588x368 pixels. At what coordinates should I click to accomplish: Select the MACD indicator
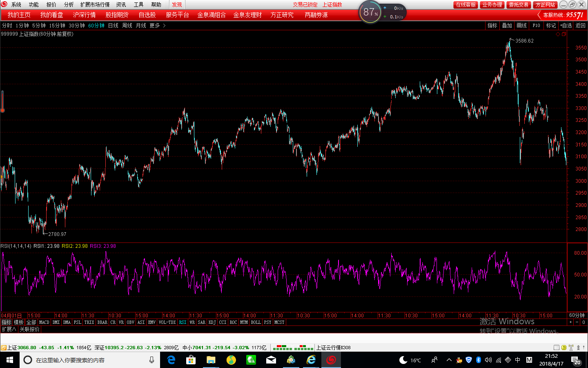44,322
